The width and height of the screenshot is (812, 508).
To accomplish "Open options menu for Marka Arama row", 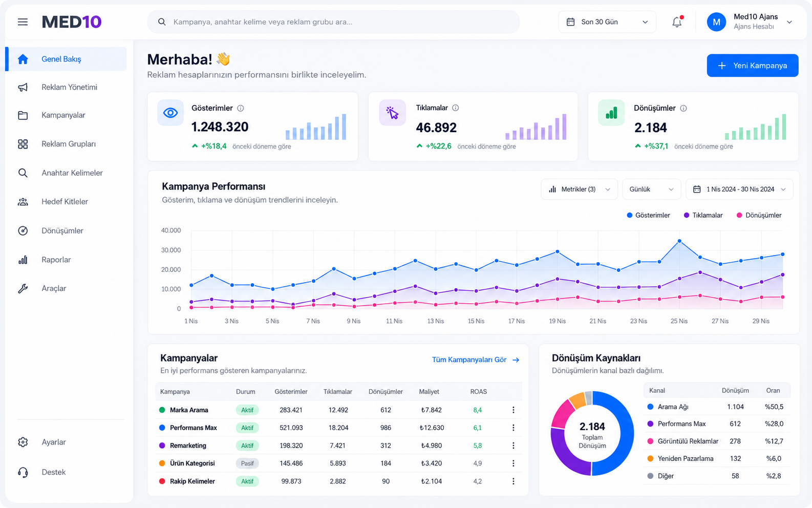I will coord(513,410).
